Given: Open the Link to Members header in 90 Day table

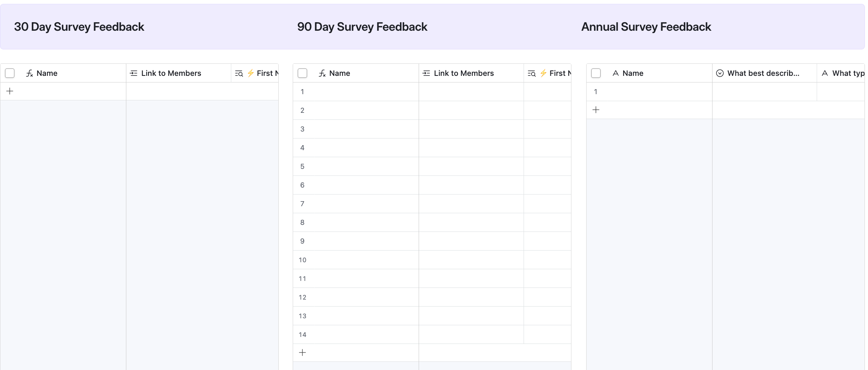Looking at the screenshot, I should [472, 73].
